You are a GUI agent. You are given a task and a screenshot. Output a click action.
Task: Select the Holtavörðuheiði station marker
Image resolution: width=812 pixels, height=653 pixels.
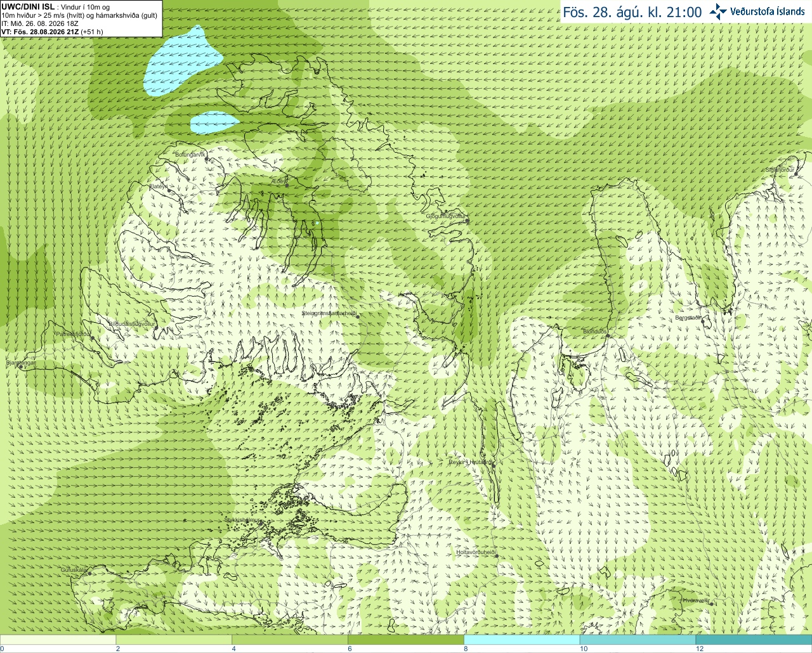point(497,556)
